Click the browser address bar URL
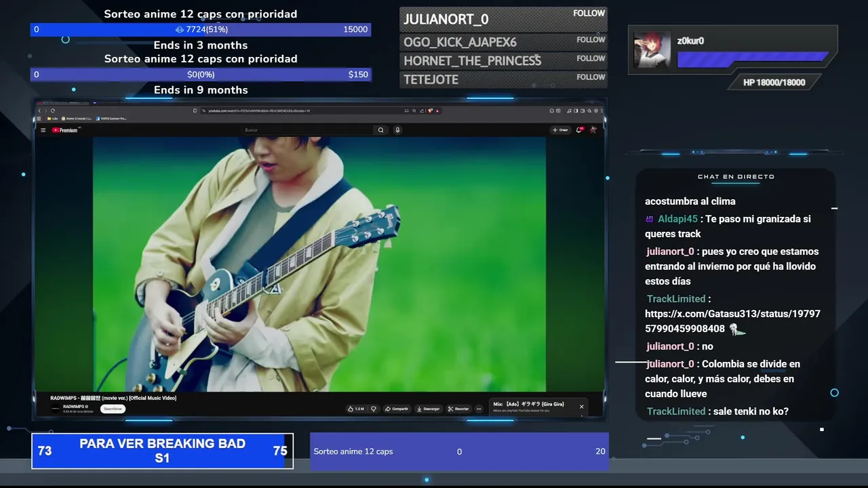Screen dimensions: 868x488 (x=259, y=110)
